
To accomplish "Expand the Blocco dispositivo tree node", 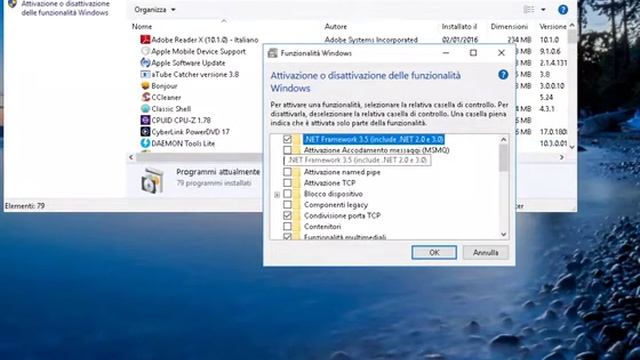I will [x=277, y=195].
